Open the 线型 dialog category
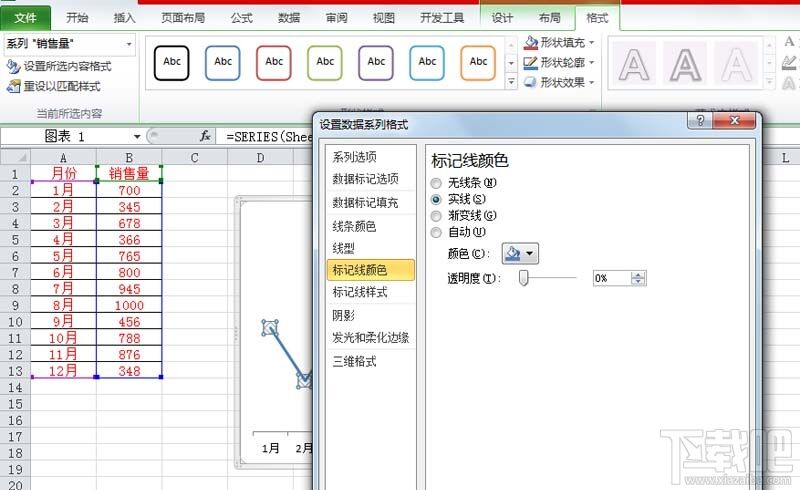 (x=371, y=248)
